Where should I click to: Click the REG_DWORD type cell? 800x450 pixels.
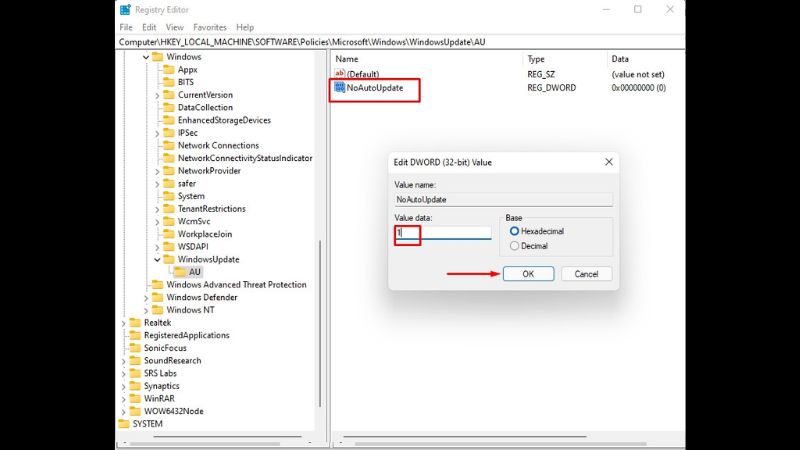tap(552, 88)
